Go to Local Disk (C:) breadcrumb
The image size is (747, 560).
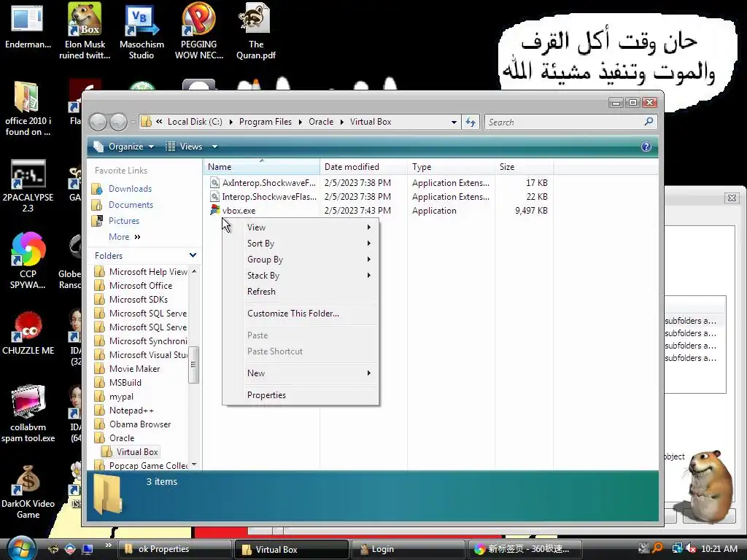[195, 122]
